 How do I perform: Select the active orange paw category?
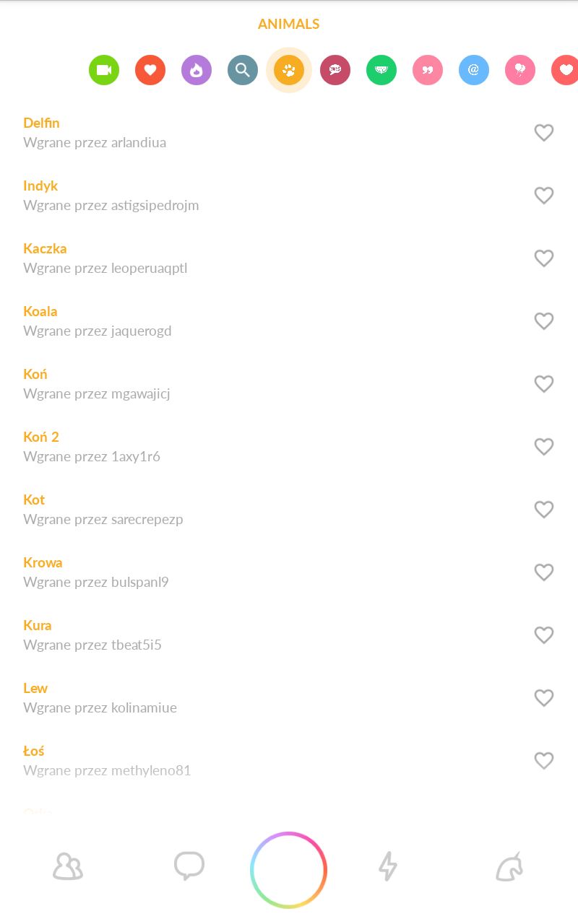click(x=289, y=70)
